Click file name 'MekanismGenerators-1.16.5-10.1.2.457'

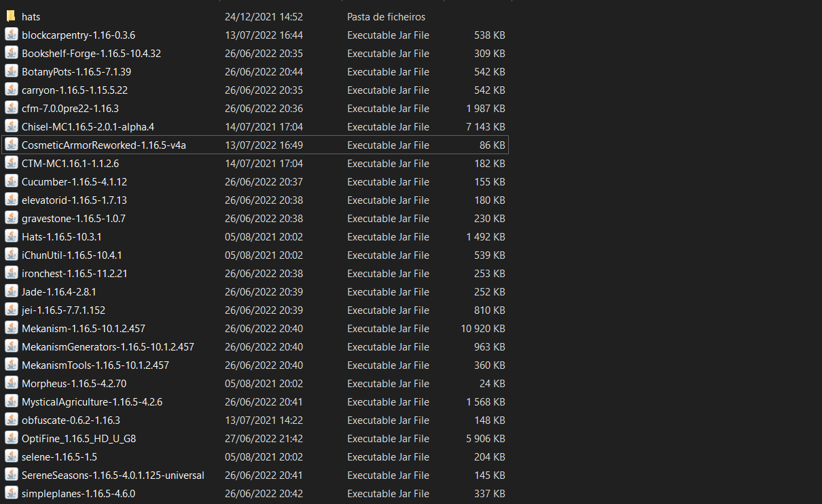pyautogui.click(x=108, y=346)
